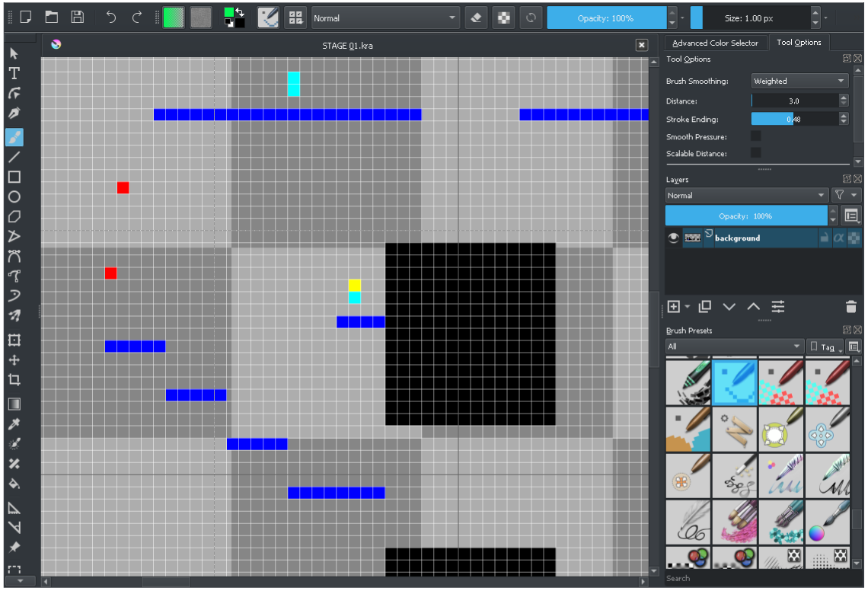Pick the Ellipse shape tool

tap(14, 196)
